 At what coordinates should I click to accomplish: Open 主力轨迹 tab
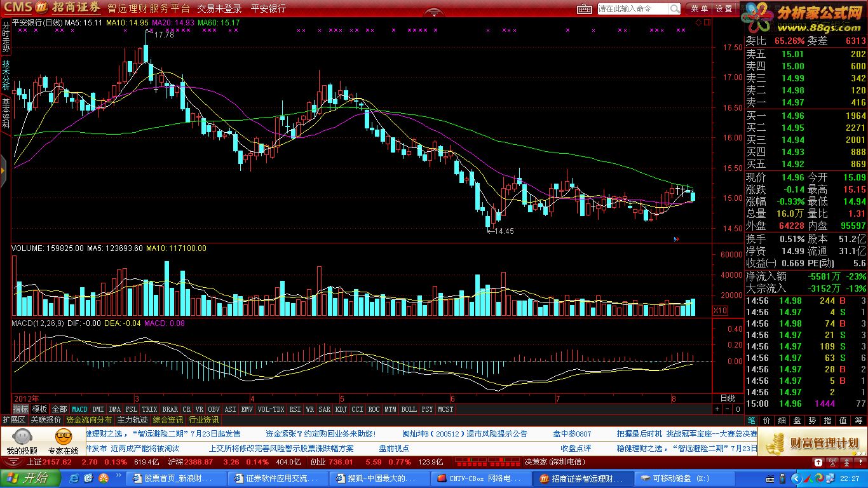coord(132,420)
